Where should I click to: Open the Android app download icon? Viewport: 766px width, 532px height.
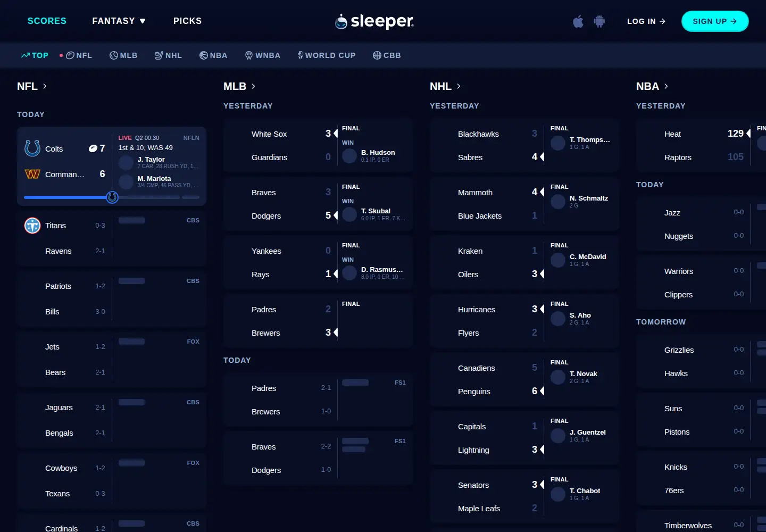(x=600, y=21)
